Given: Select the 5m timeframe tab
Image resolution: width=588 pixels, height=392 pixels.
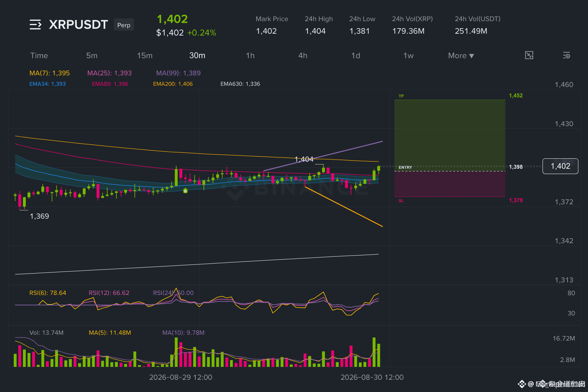Looking at the screenshot, I should (x=92, y=56).
